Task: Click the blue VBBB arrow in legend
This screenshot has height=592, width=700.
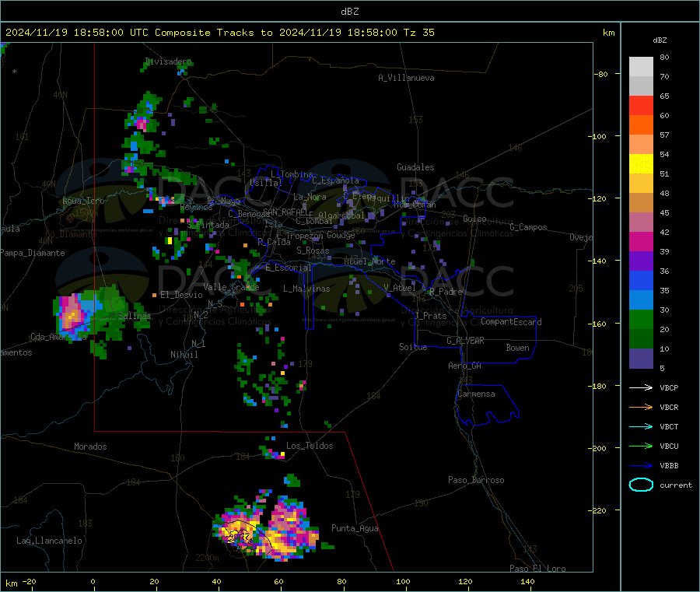Action: click(641, 466)
